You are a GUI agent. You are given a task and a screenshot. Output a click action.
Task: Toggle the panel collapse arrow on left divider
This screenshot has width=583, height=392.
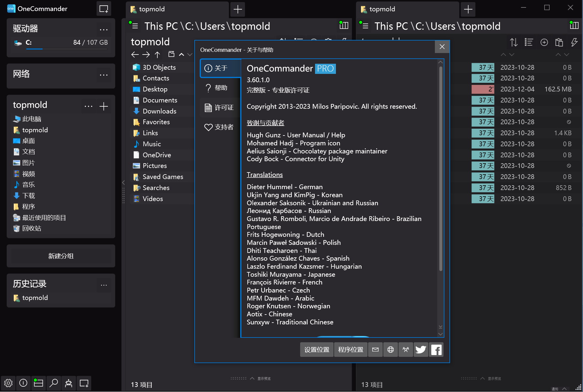[123, 182]
